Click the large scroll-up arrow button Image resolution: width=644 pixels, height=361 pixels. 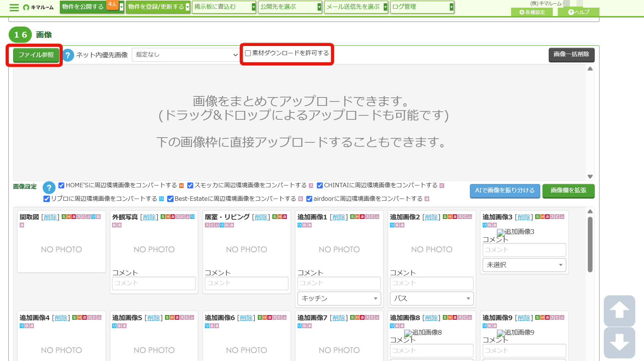(619, 311)
